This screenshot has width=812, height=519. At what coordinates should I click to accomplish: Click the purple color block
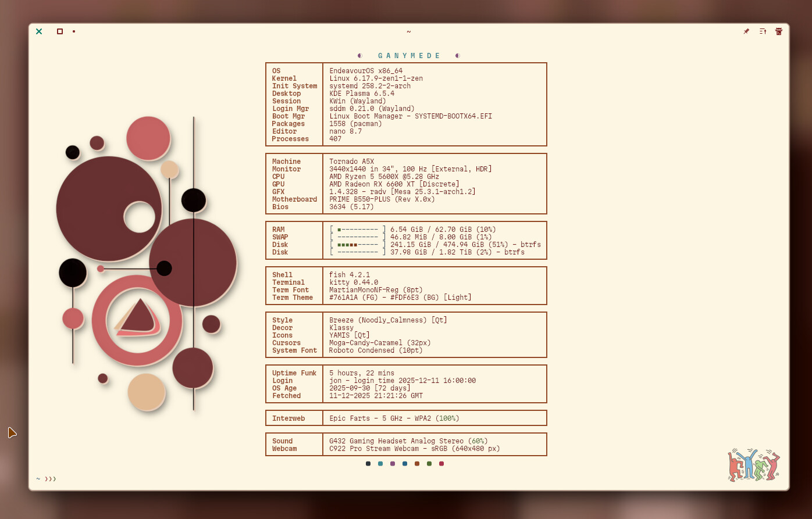pos(393,464)
